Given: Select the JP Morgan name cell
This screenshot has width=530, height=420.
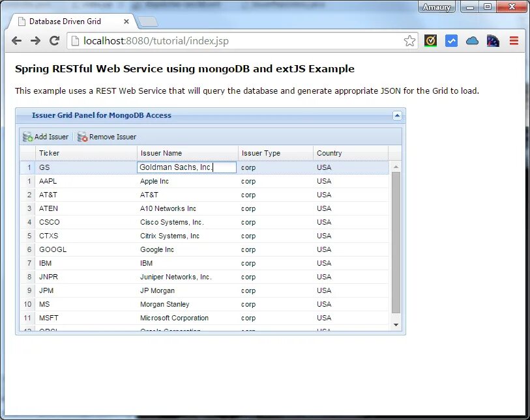Looking at the screenshot, I should 188,290.
